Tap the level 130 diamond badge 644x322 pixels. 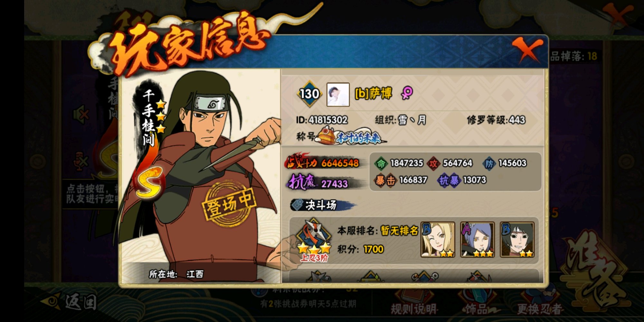point(309,94)
